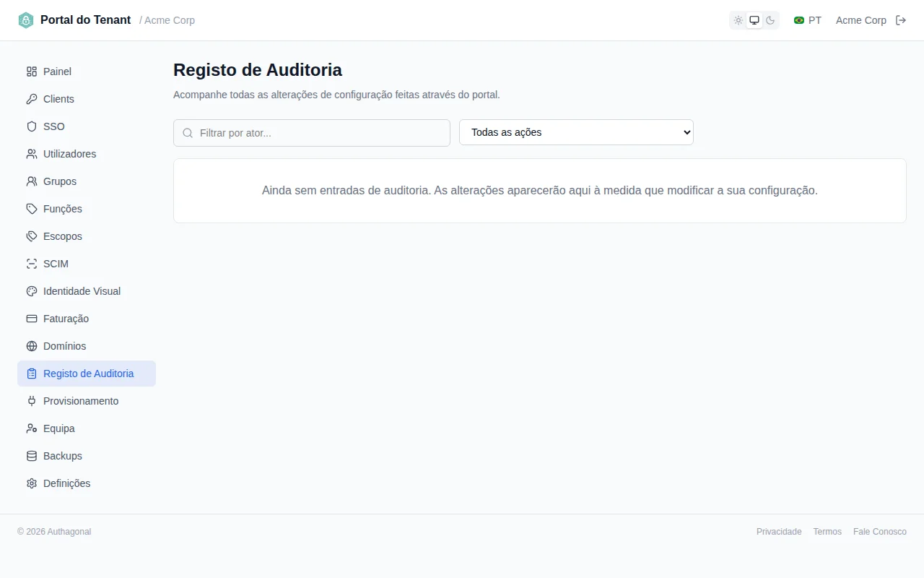Click the Equipa user-cog icon
This screenshot has width=924, height=578.
click(32, 428)
